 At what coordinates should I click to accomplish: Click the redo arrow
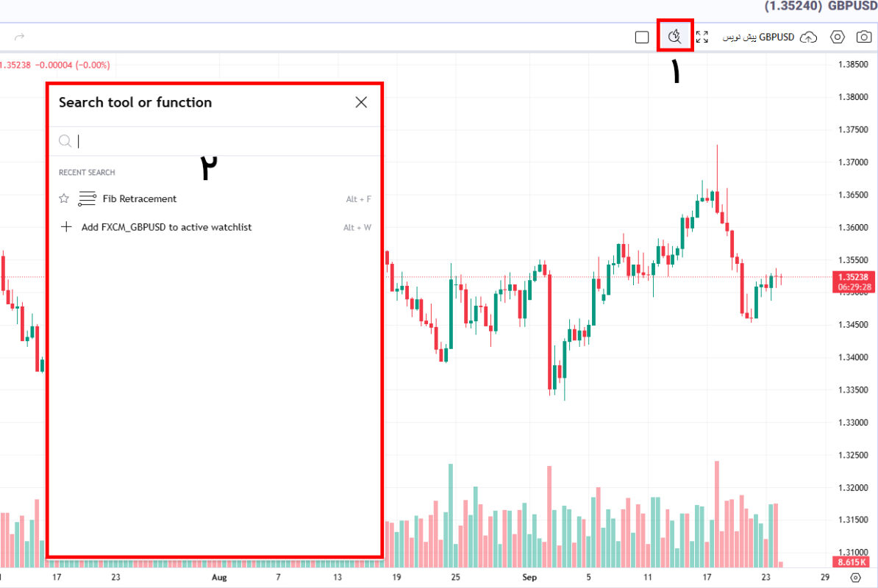(20, 36)
